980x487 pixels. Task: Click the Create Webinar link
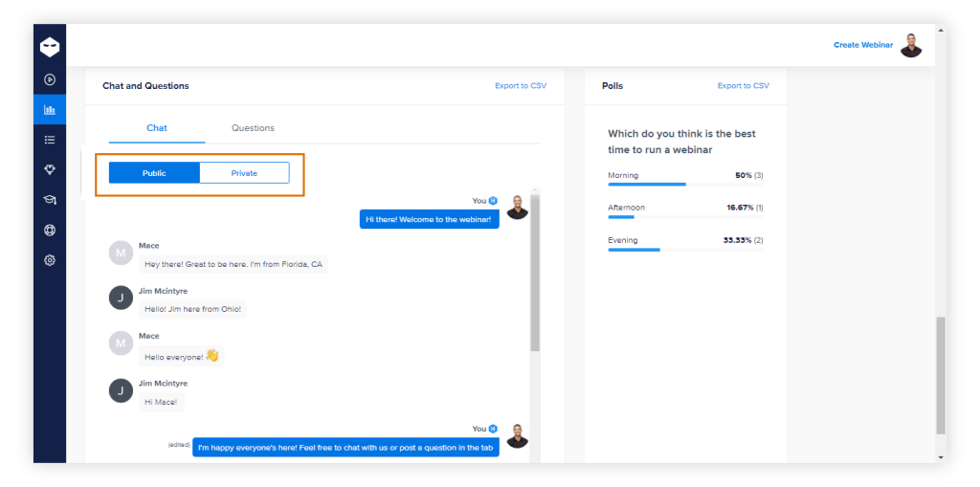(862, 45)
